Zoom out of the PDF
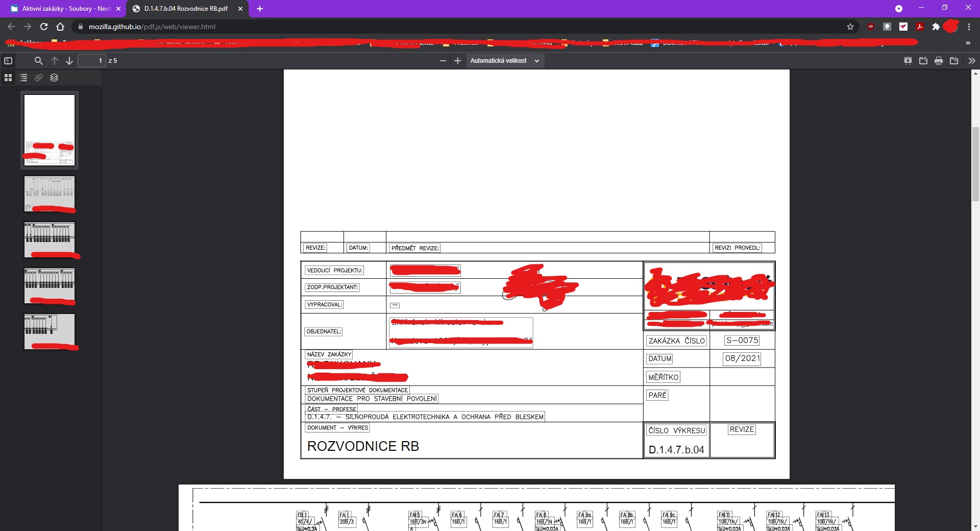 442,61
